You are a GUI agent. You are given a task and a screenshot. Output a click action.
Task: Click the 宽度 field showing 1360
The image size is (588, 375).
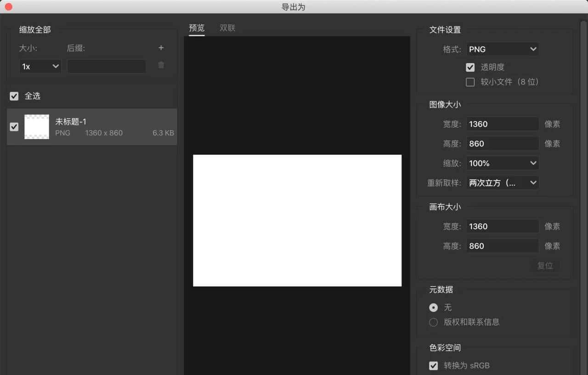(x=502, y=124)
